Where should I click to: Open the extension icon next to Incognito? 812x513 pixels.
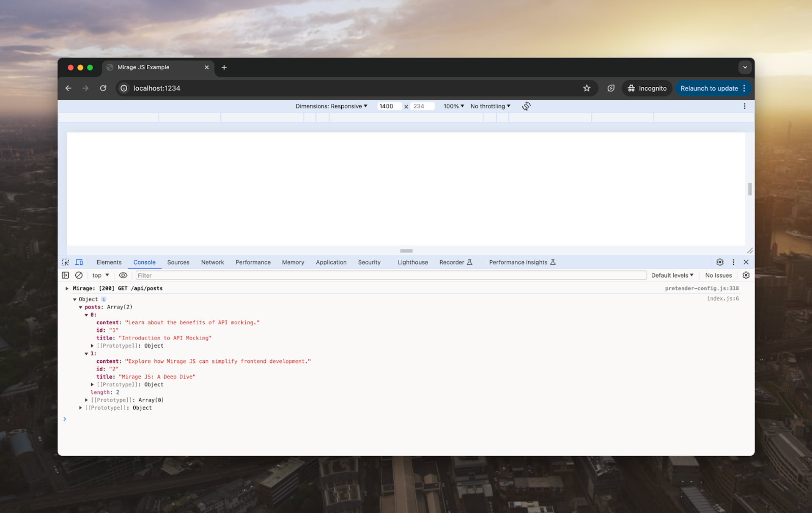(611, 88)
